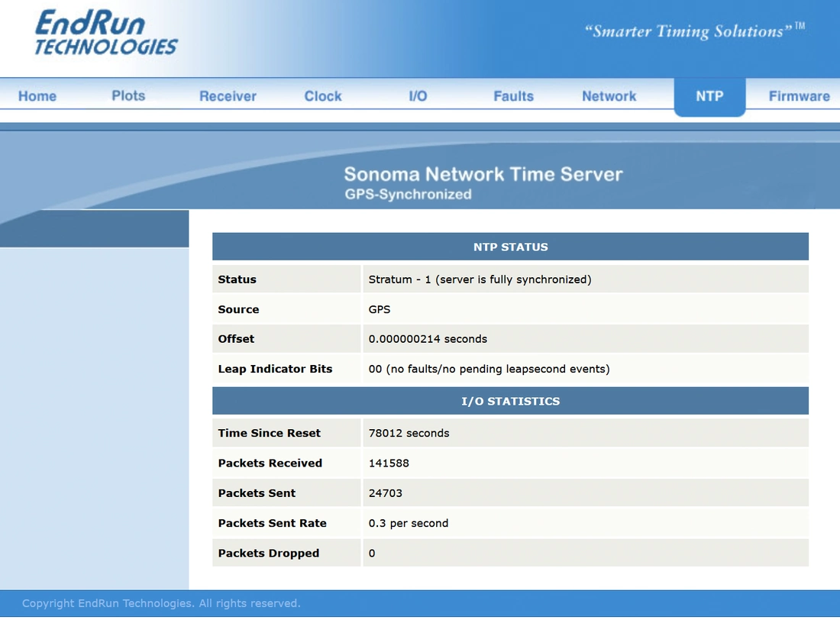The image size is (840, 620).
Task: Click the Leap Indicator Bits label
Action: pyautogui.click(x=276, y=370)
